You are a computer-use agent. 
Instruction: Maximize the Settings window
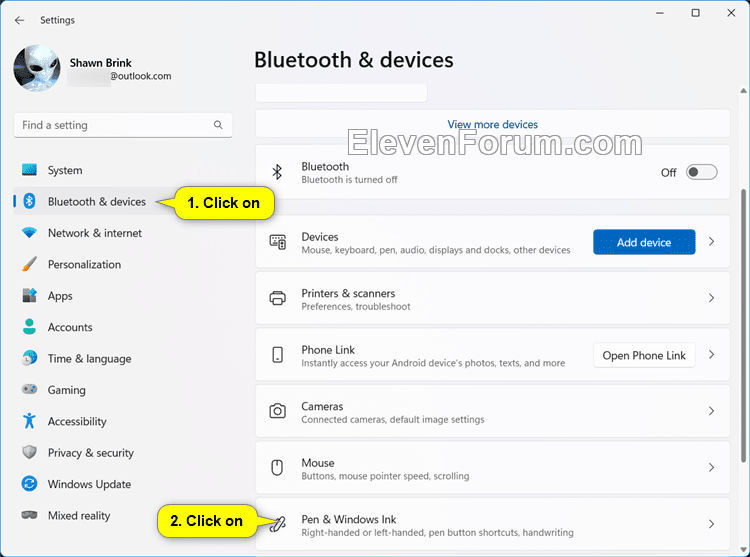tap(695, 13)
